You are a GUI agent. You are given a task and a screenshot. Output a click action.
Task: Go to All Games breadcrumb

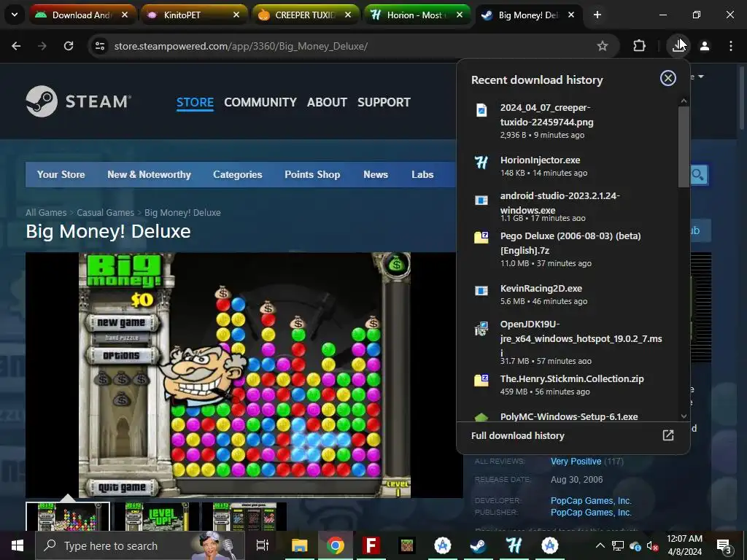point(46,212)
